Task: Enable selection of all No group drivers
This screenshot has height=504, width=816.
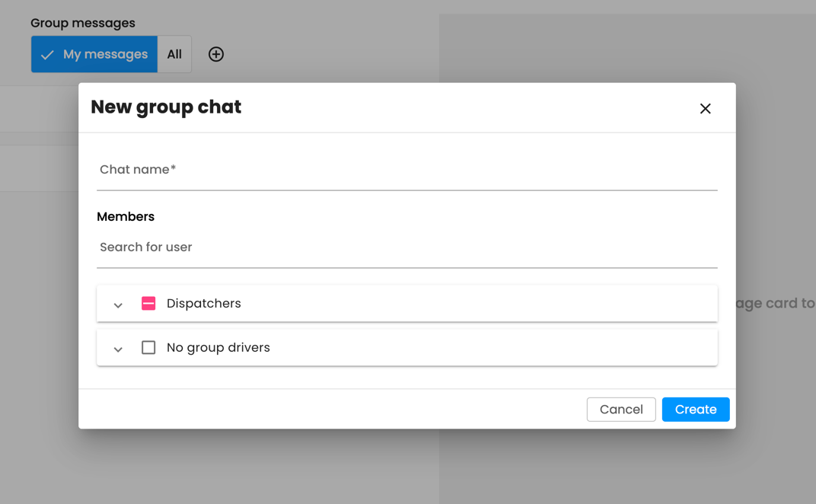Action: point(148,347)
